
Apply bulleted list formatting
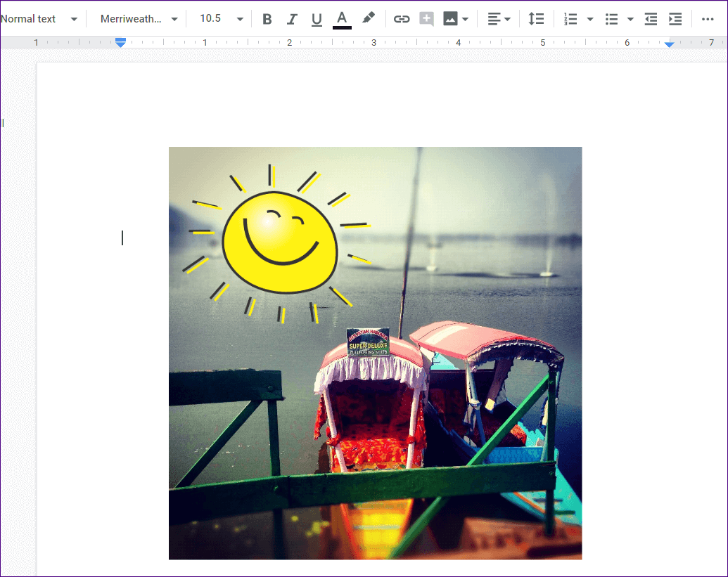(611, 19)
